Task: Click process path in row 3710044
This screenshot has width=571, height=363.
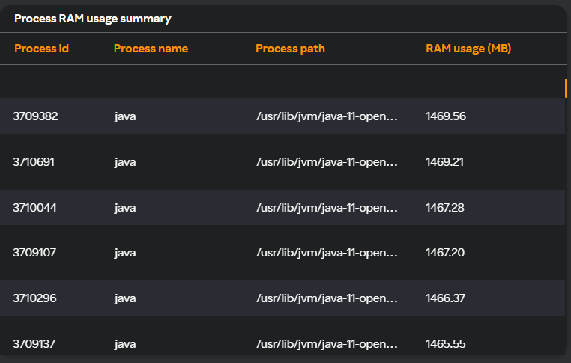Action: (327, 208)
